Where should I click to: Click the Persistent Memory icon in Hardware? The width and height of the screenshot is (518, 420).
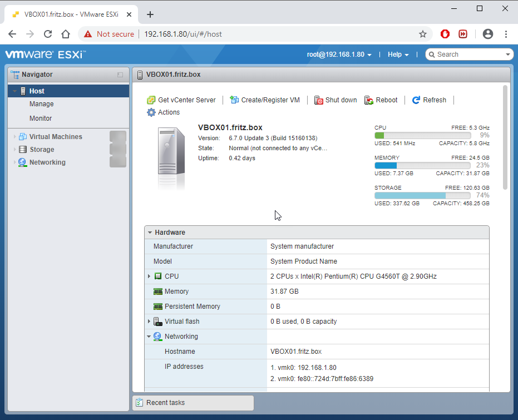coord(158,307)
